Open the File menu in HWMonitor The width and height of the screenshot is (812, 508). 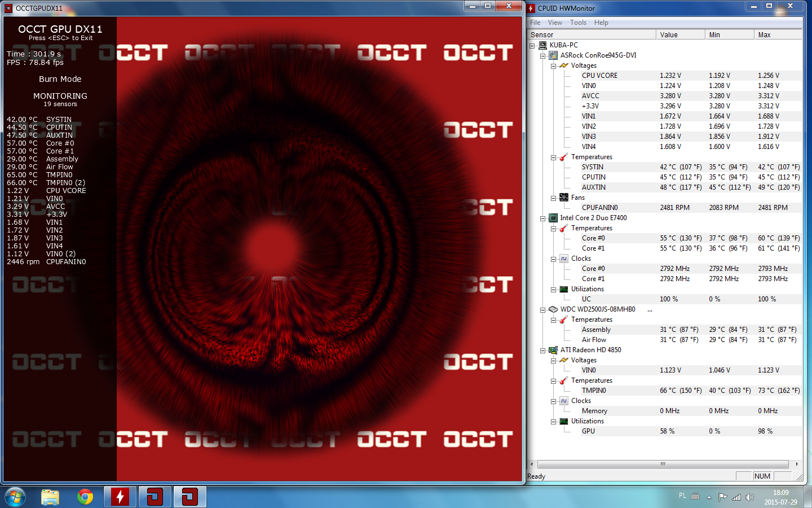(x=535, y=23)
